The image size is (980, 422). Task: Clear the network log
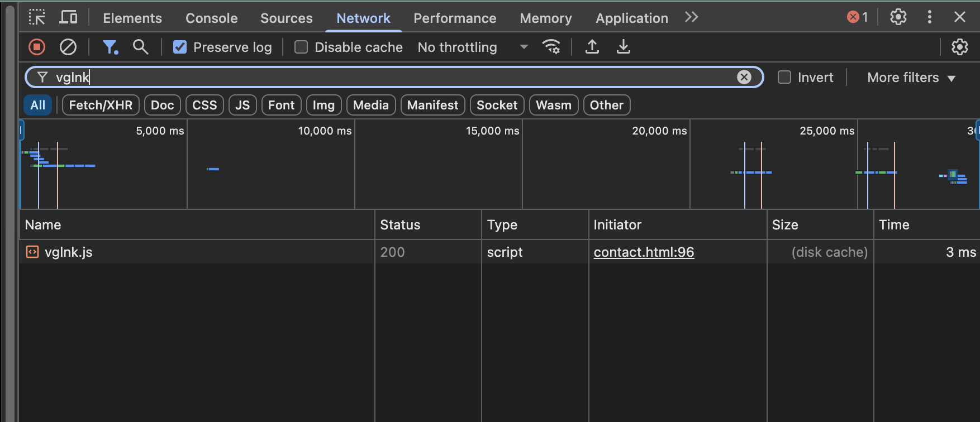click(68, 47)
